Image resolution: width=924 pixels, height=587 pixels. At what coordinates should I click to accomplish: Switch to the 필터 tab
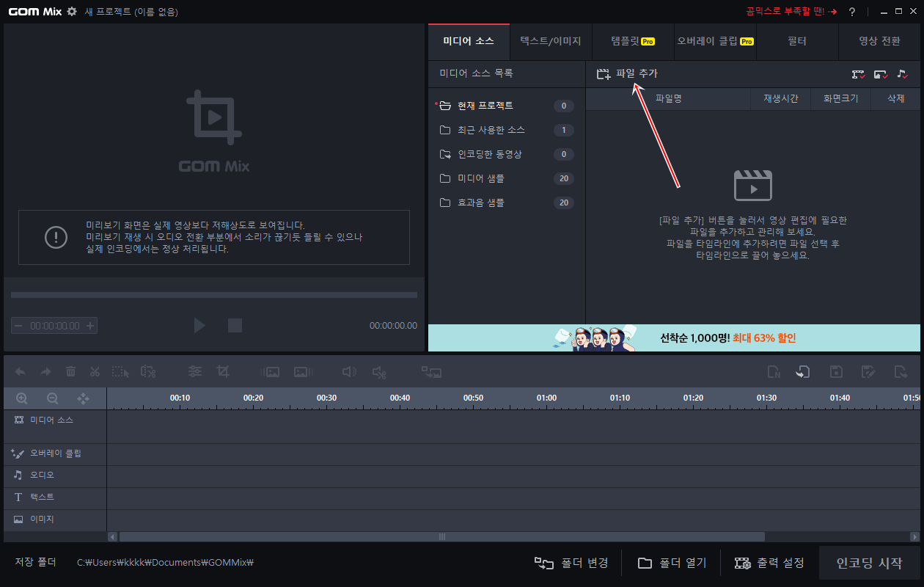tap(796, 41)
